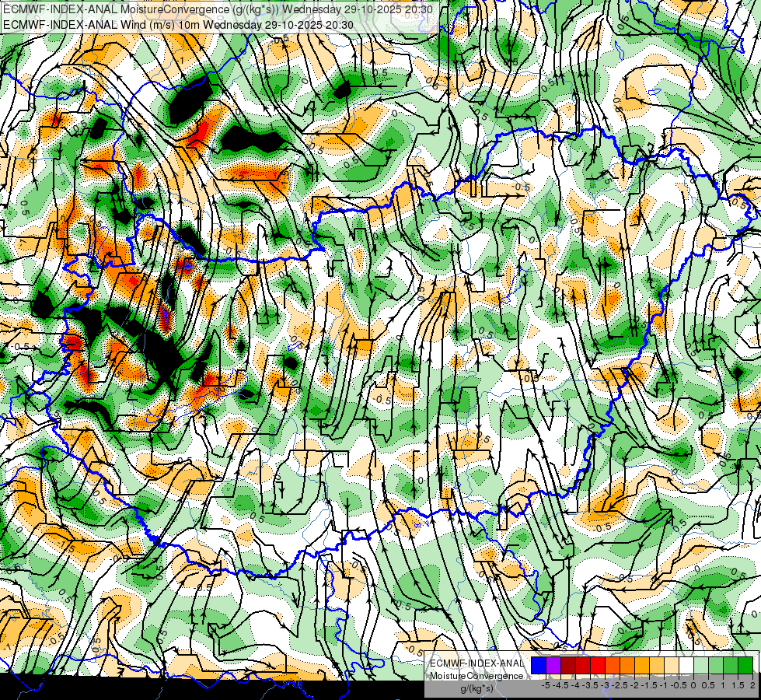
Task: Click the '-4.5' tick label on colorbar
Action: pos(560,685)
